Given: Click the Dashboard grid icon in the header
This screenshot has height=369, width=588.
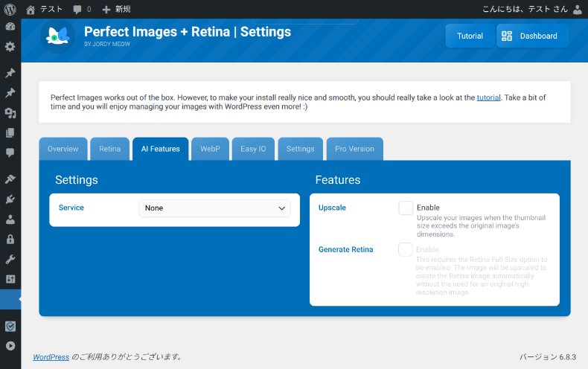Looking at the screenshot, I should [507, 36].
